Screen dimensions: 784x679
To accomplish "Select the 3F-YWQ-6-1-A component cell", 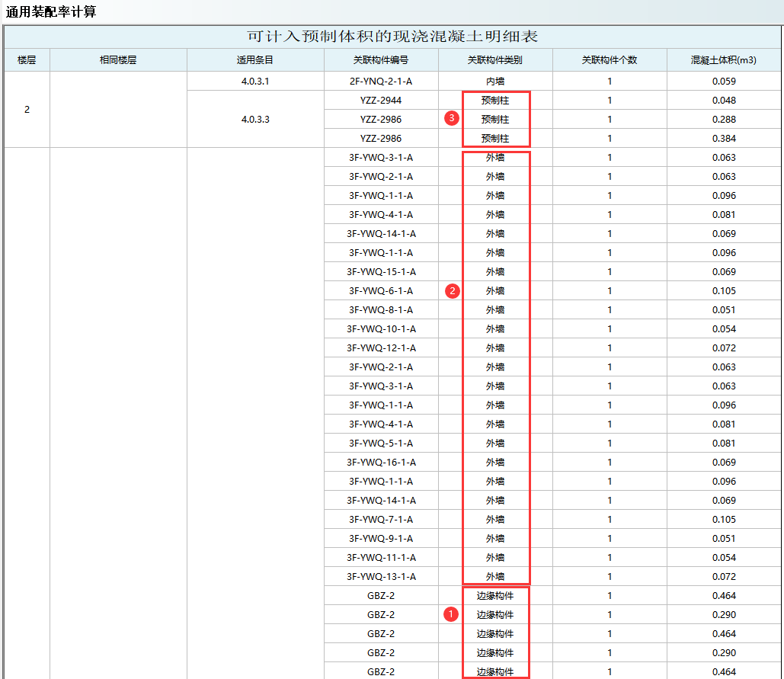I will tap(381, 290).
